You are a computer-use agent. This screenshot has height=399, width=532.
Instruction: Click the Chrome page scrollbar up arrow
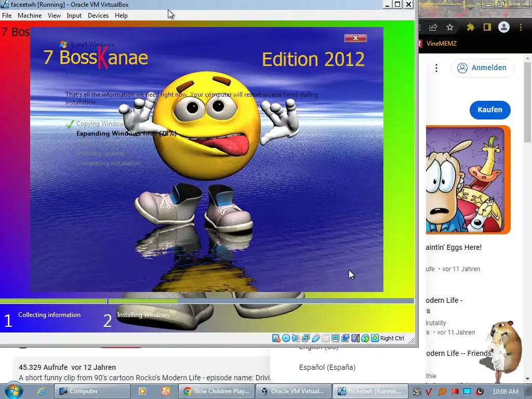pyautogui.click(x=528, y=58)
